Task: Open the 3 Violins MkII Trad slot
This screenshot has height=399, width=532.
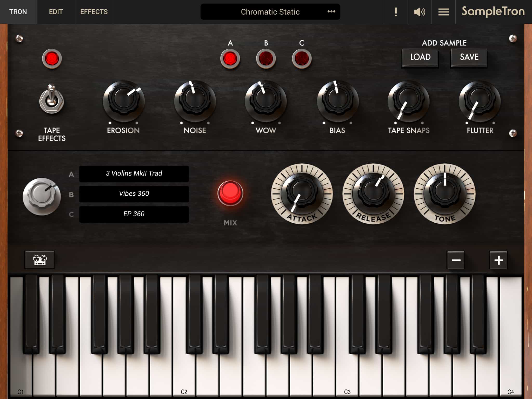Action: tap(134, 174)
